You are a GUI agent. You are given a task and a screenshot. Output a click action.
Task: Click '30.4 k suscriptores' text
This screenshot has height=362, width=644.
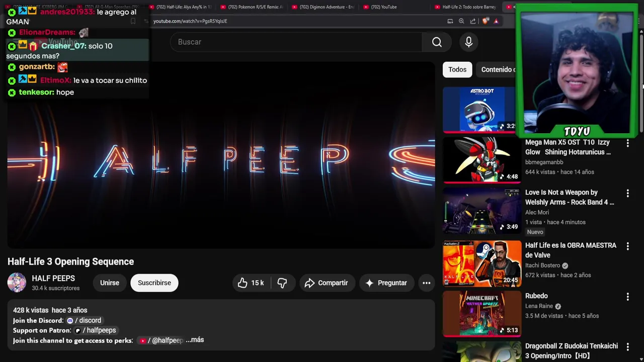[56, 289]
